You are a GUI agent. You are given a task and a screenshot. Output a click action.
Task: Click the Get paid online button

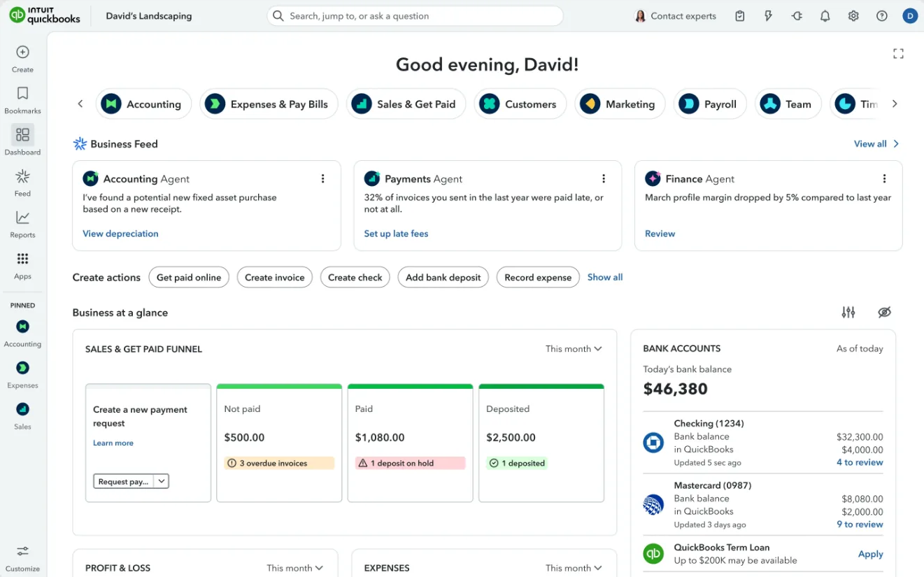(x=189, y=278)
